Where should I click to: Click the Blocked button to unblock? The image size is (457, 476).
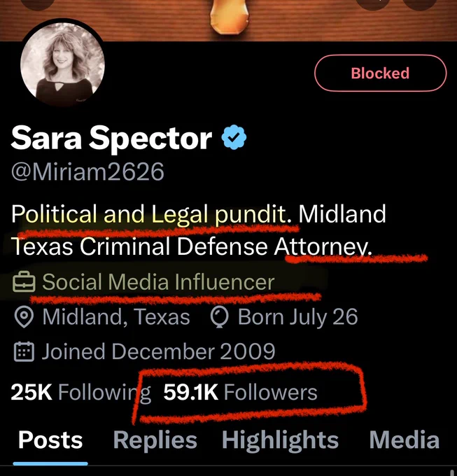coord(380,73)
